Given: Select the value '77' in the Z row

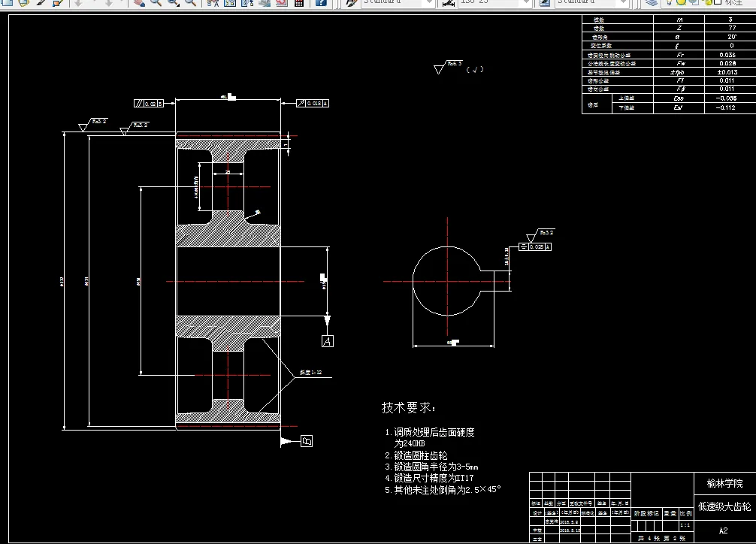Looking at the screenshot, I should coord(732,28).
